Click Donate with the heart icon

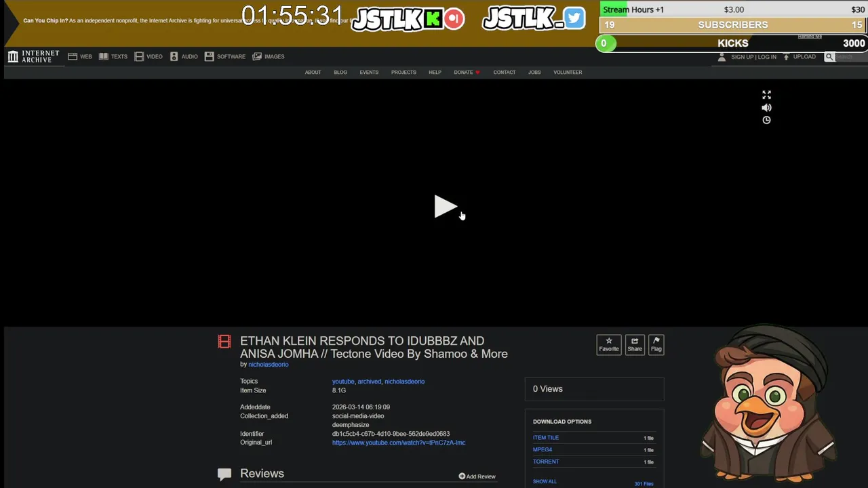[467, 73]
